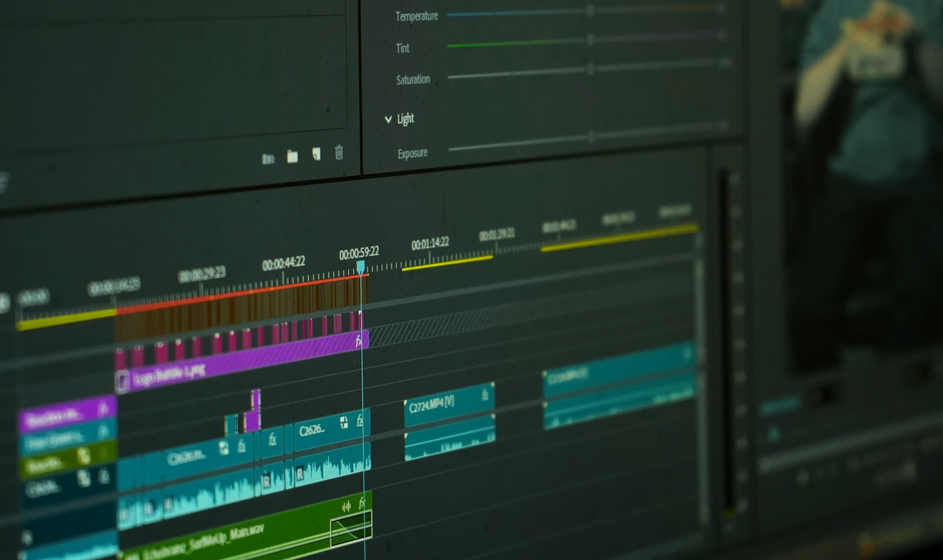Viewport: 943px width, 560px height.
Task: Click the fx badge on C2724.MP4 clip
Action: pyautogui.click(x=485, y=396)
